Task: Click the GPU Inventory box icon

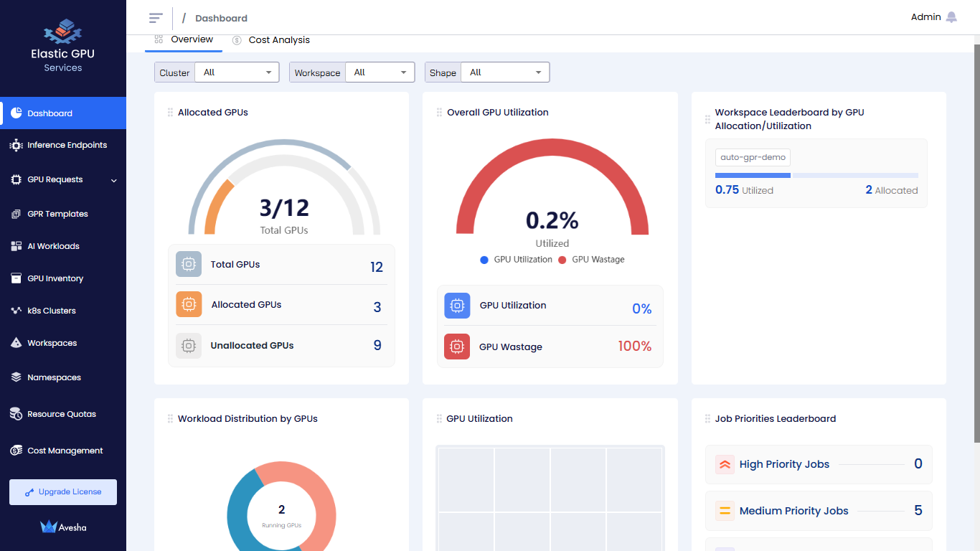Action: tap(16, 278)
